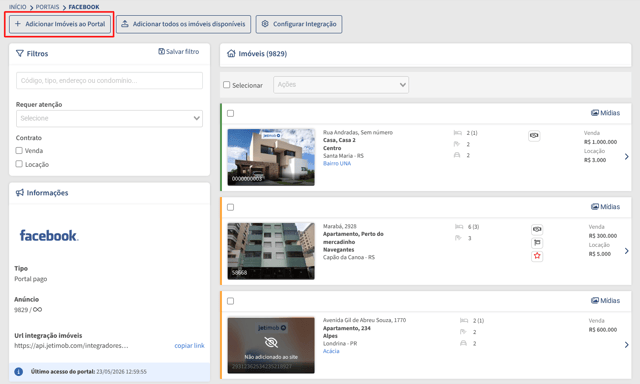Open the Requer atenção dropdown
This screenshot has height=384, width=640.
[109, 118]
